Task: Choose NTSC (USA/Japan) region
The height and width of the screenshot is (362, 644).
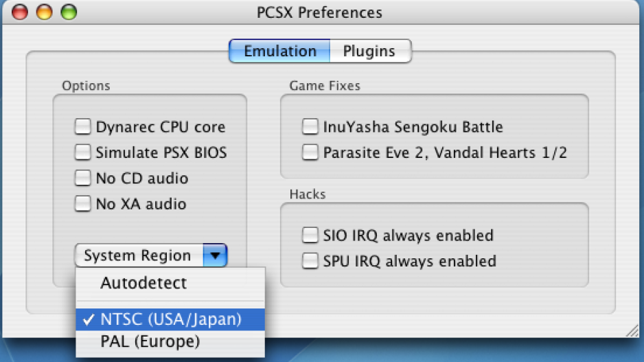Action: pos(170,319)
